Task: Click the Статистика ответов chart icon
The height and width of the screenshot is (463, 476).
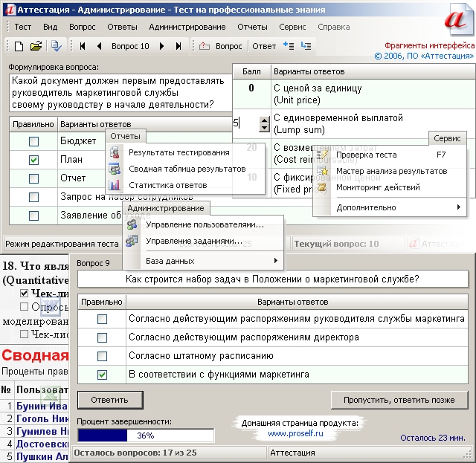Action: [x=115, y=185]
